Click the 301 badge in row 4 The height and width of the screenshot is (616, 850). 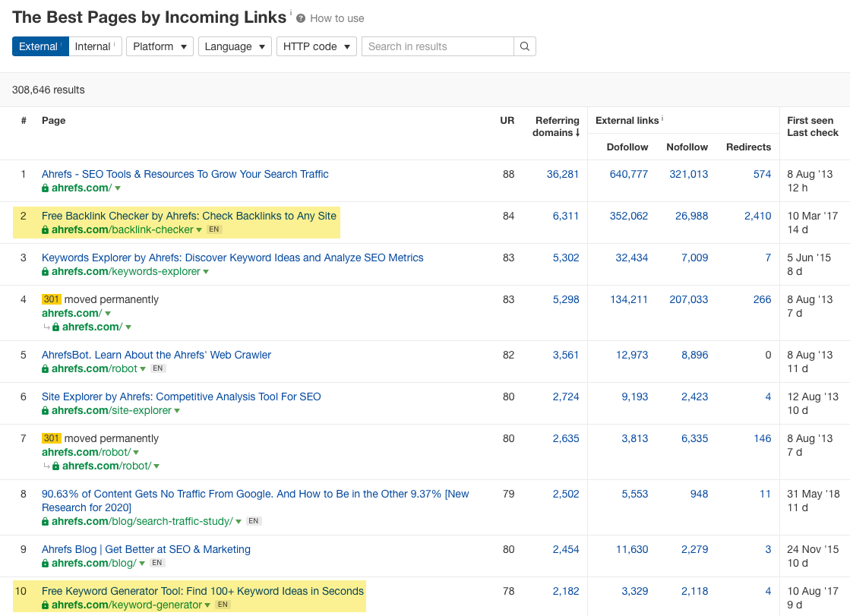[52, 299]
